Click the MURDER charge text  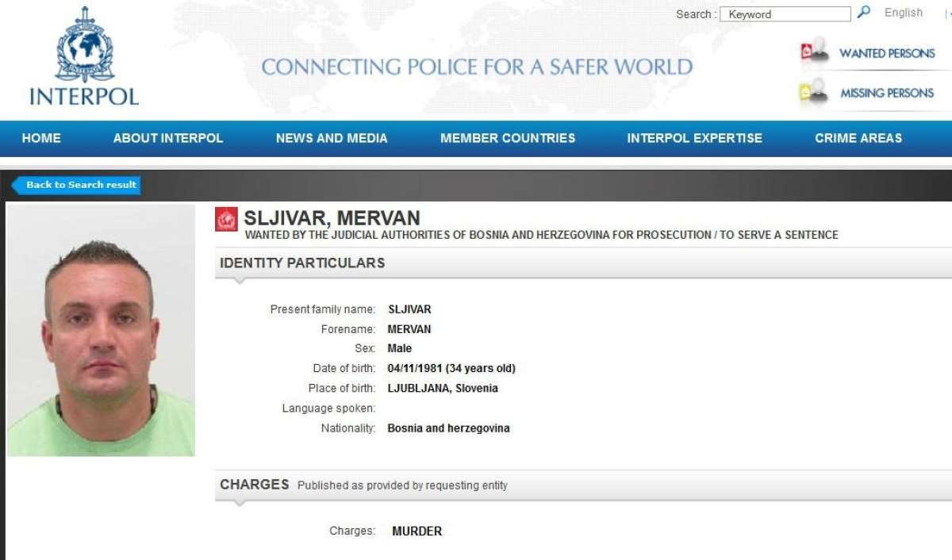[x=417, y=531]
